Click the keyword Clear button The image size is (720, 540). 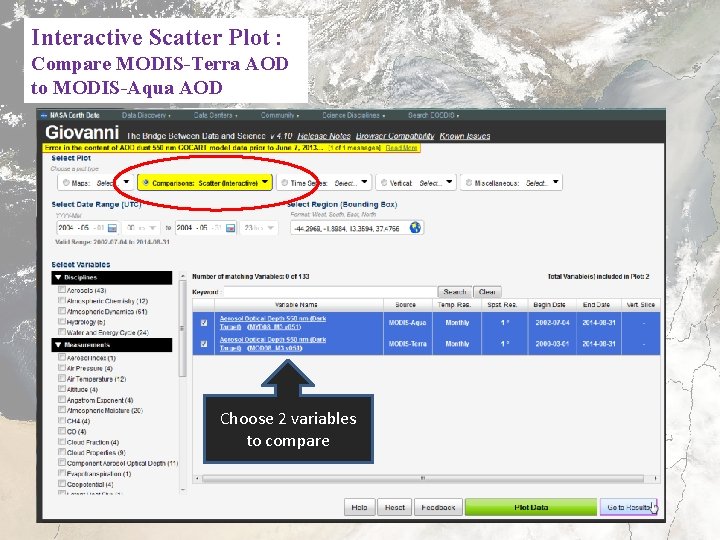click(x=487, y=292)
